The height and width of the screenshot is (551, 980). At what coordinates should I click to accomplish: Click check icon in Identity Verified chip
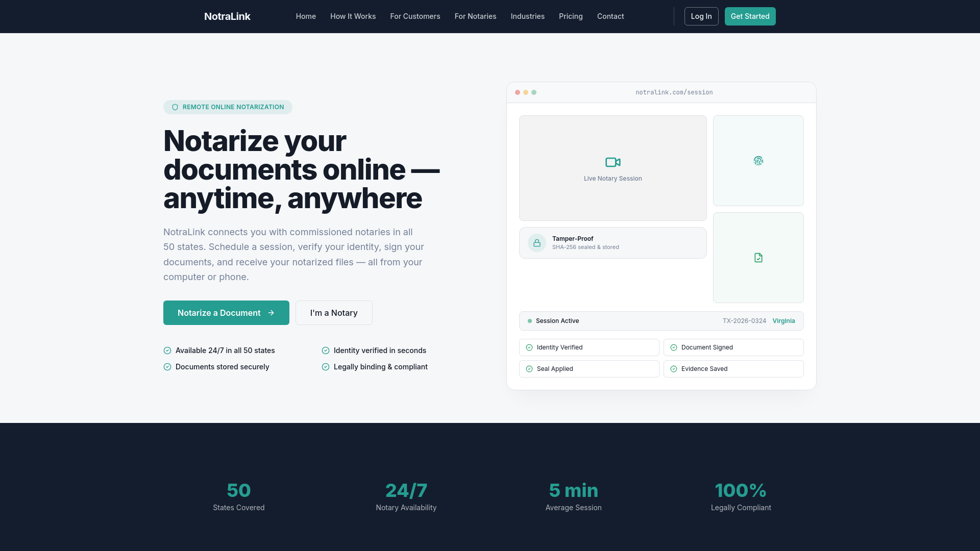[x=529, y=347]
